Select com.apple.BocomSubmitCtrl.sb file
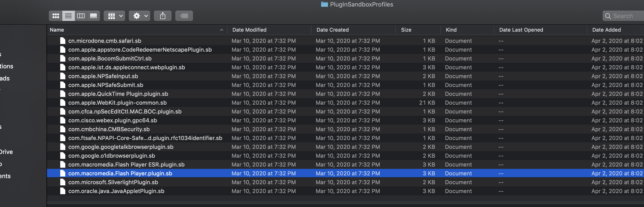Image resolution: width=644 pixels, height=207 pixels. (345, 59)
